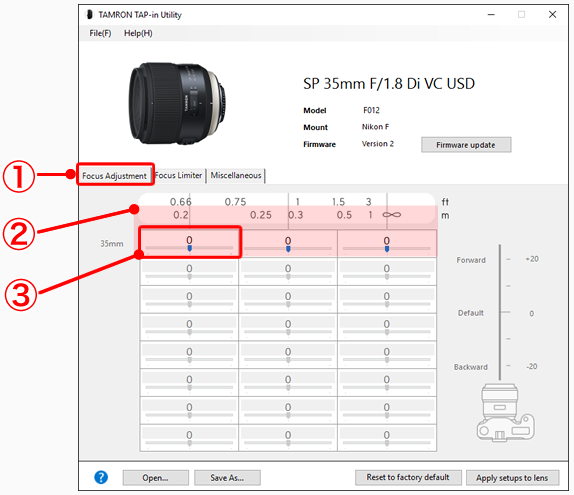The height and width of the screenshot is (495, 574).
Task: Click Reset to factory default button
Action: pyautogui.click(x=408, y=477)
